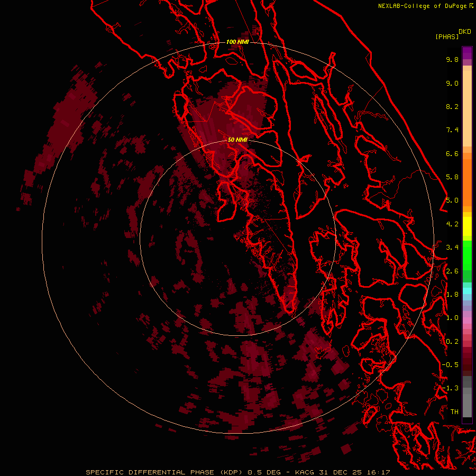This screenshot has height=476, width=476.
Task: Click the purple segment at top of color bar
Action: (467, 53)
